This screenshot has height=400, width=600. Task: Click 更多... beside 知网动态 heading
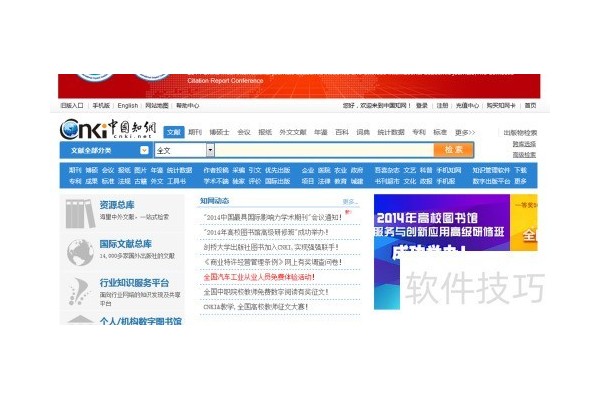point(350,201)
